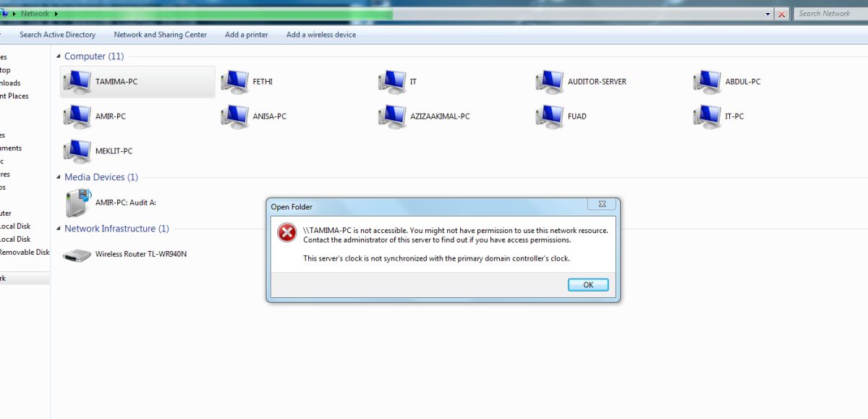Select the AMIR-PC: Audit A: media device icon
868x419 pixels.
click(x=77, y=203)
